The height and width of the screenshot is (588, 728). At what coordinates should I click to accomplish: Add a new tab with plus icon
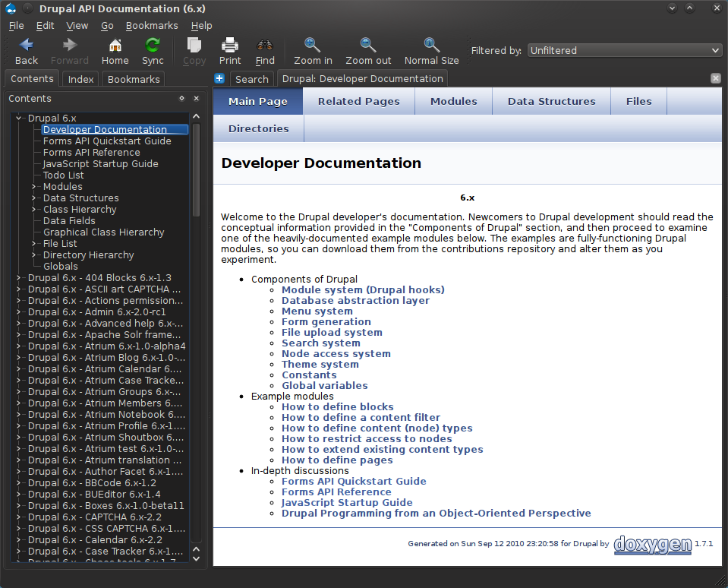[219, 78]
